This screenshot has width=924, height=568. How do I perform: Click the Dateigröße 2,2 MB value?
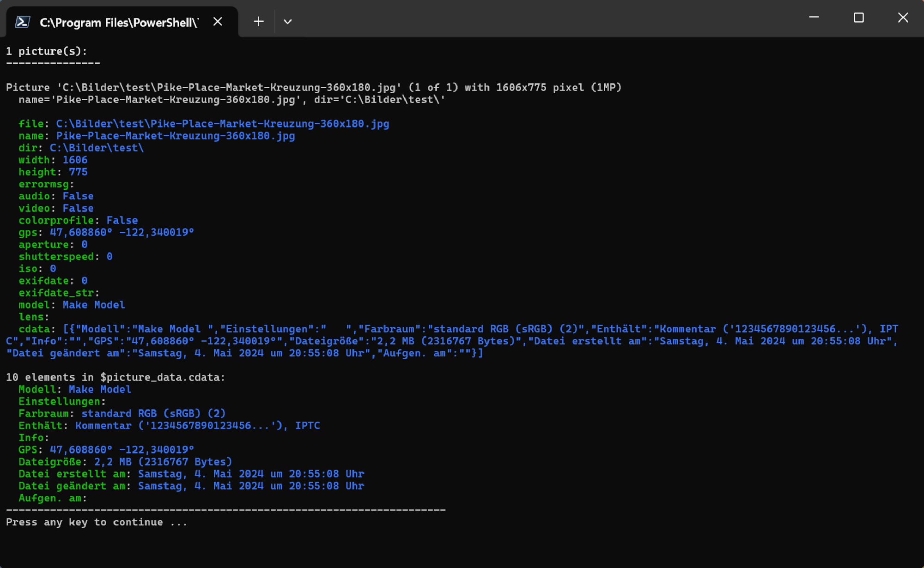pyautogui.click(x=163, y=462)
